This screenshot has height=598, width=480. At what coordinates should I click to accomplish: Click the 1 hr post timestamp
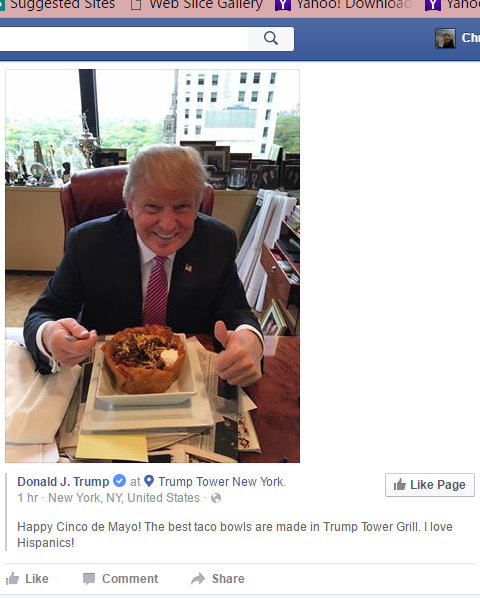click(x=28, y=498)
